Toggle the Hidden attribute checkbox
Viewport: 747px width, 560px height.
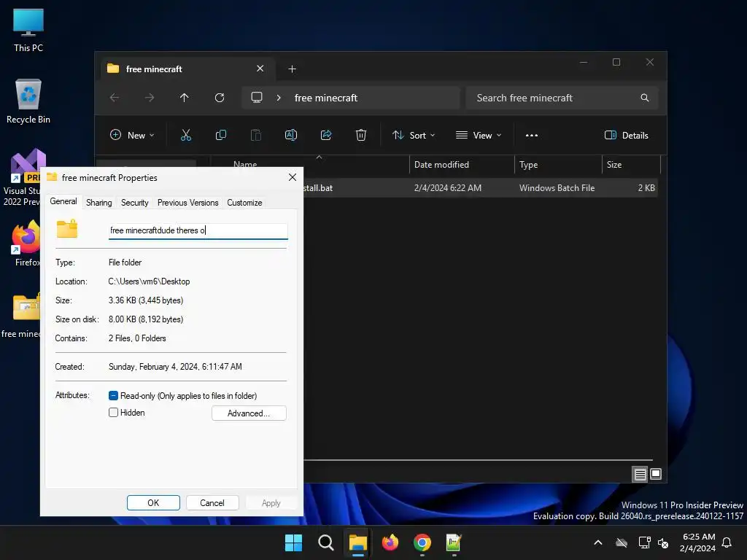113,413
